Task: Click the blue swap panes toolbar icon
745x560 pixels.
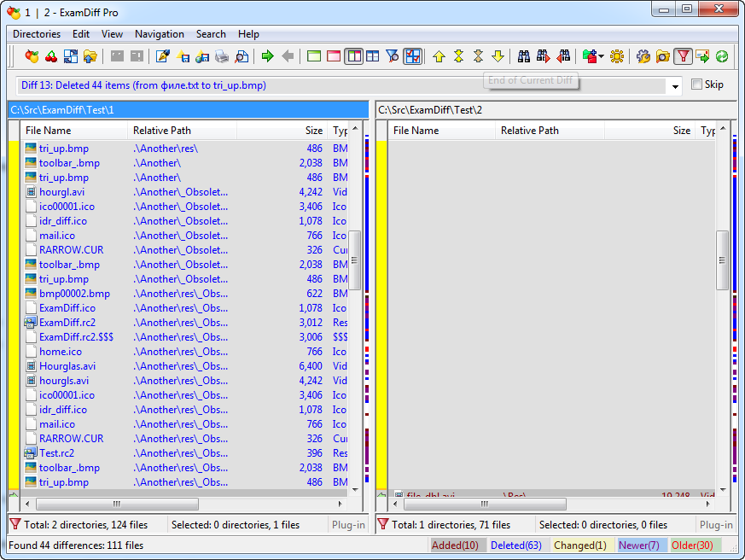Action: (71, 56)
